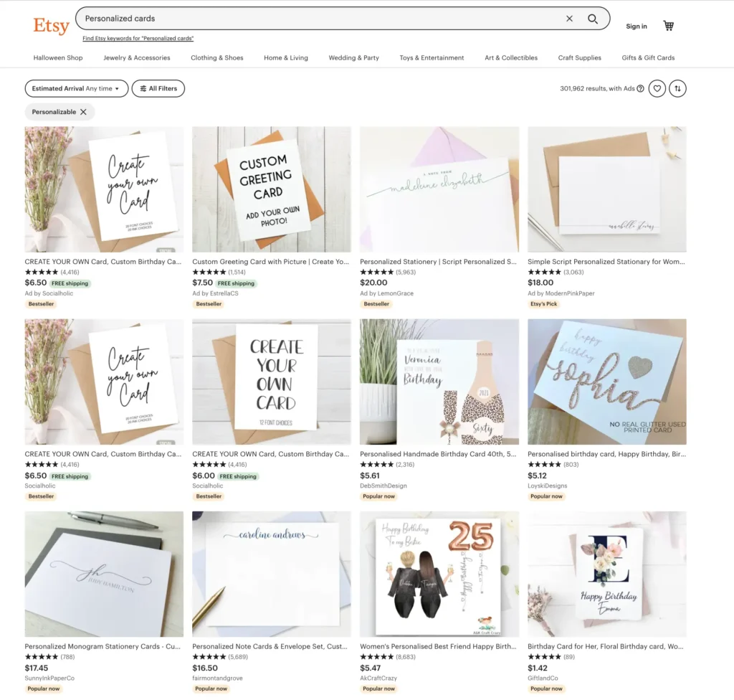Clear the search field with the X icon
The image size is (734, 700).
tap(569, 19)
